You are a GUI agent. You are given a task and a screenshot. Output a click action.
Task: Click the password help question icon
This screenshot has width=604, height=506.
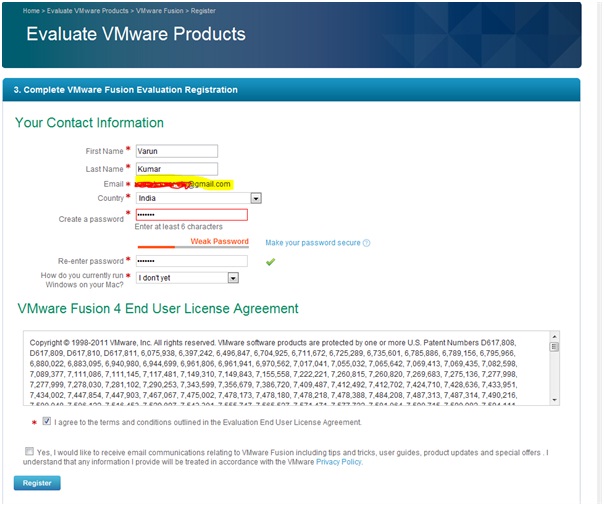366,243
